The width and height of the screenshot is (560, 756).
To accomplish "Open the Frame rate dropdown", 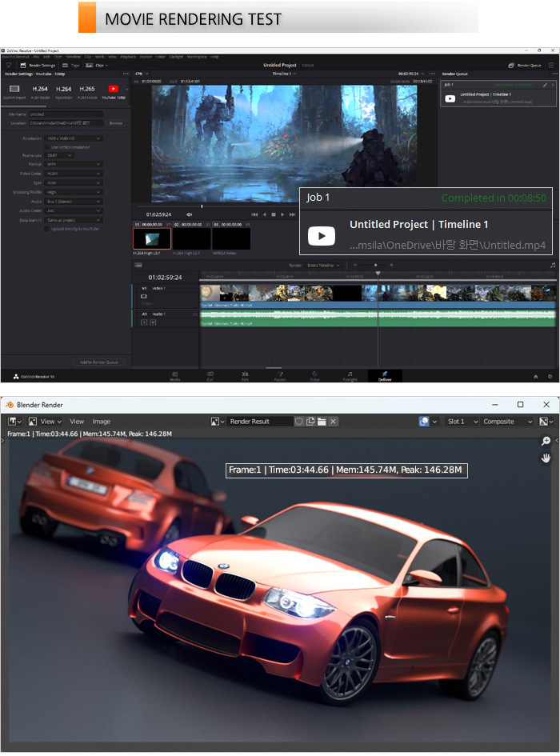I will tap(59, 156).
